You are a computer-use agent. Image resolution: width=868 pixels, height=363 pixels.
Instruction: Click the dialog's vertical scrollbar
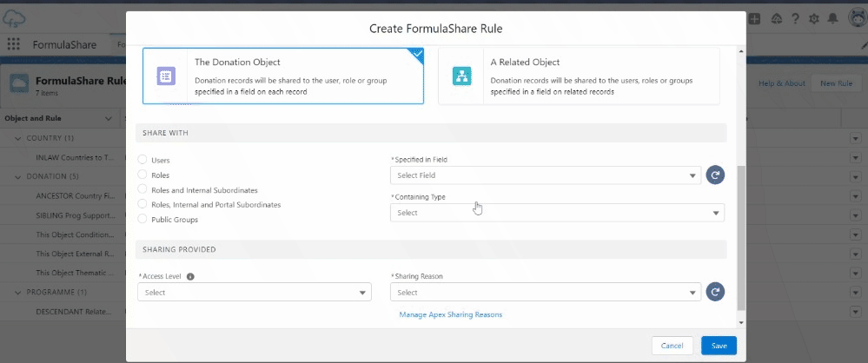[740, 234]
